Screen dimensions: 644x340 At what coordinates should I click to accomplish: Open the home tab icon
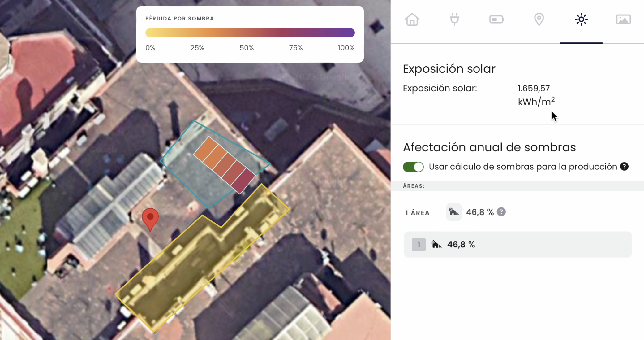(412, 20)
